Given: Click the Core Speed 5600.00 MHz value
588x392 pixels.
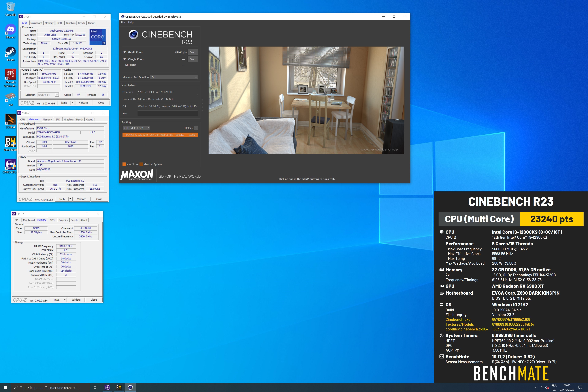Looking at the screenshot, I should tap(49, 74).
